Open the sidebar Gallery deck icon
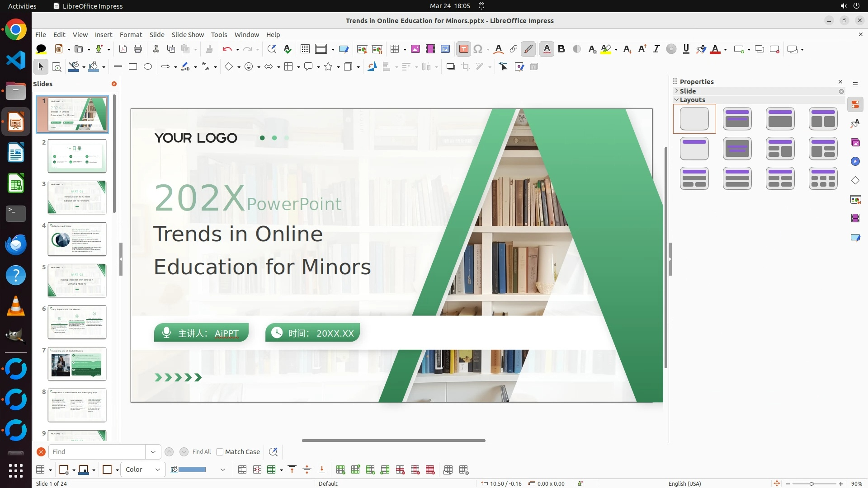 coord(855,143)
